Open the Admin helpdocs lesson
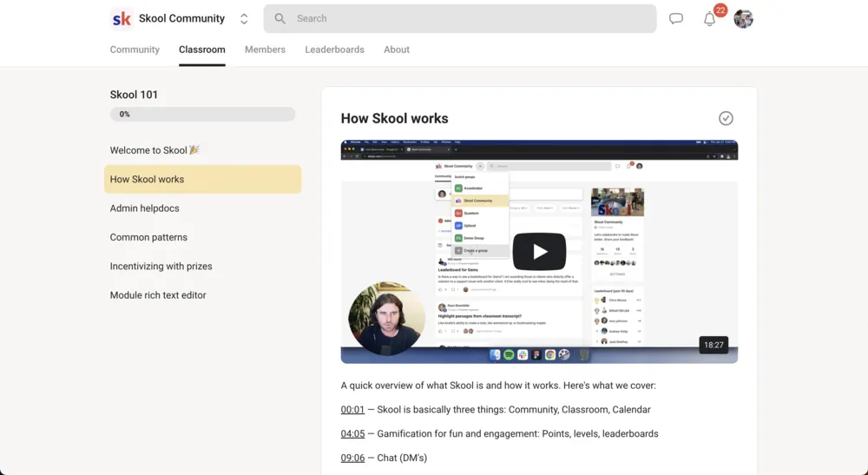Screen dimensions: 868x475 (144, 208)
